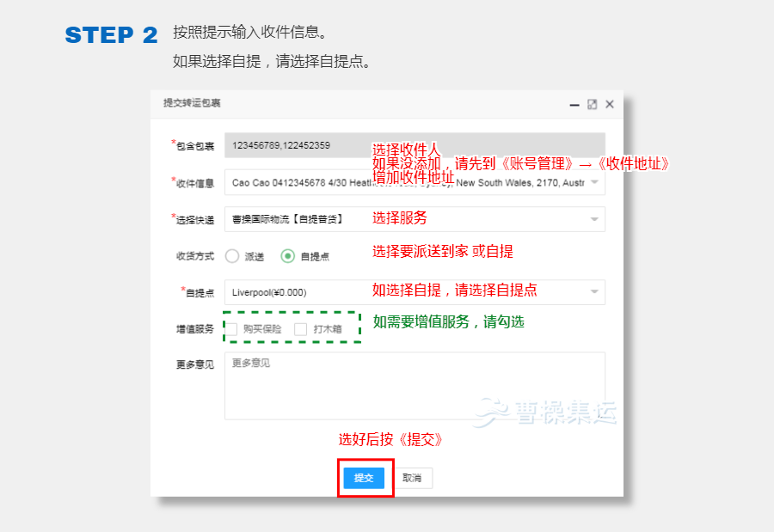Click the 提交转运包裹 dialog title
774x532 pixels.
pos(192,103)
